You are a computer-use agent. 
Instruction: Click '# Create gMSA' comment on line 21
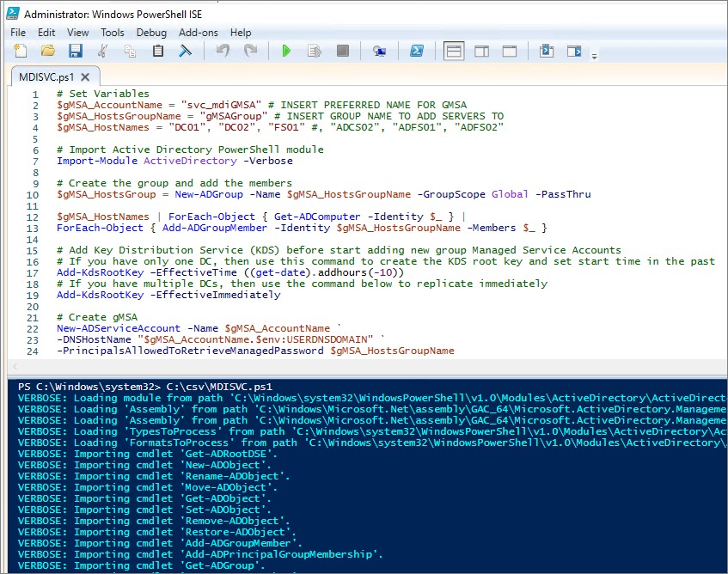(97, 317)
